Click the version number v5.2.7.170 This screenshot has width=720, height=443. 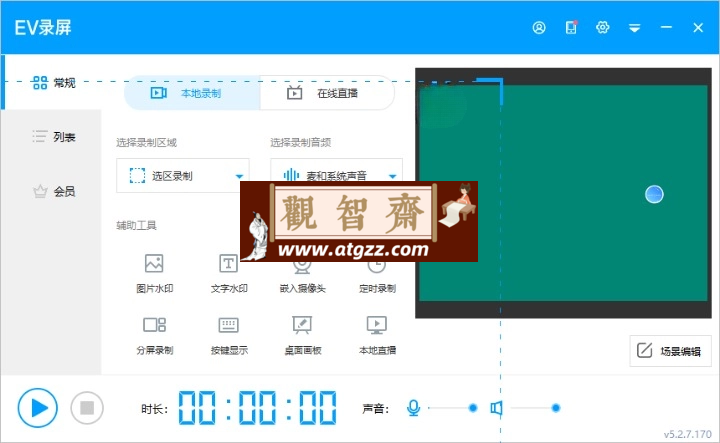(687, 434)
